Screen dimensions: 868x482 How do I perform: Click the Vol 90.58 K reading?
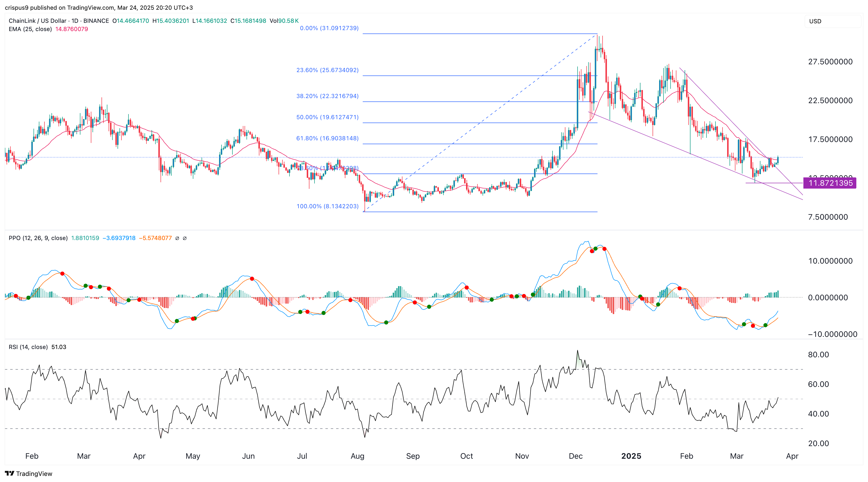[x=284, y=21]
